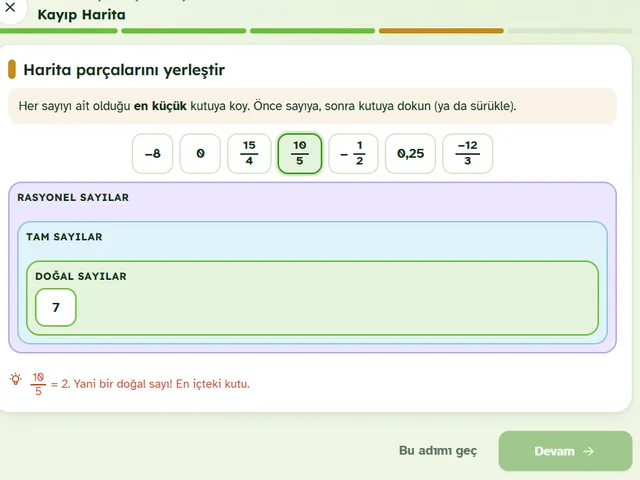Click the second green progress segment
This screenshot has width=640, height=480.
184,31
